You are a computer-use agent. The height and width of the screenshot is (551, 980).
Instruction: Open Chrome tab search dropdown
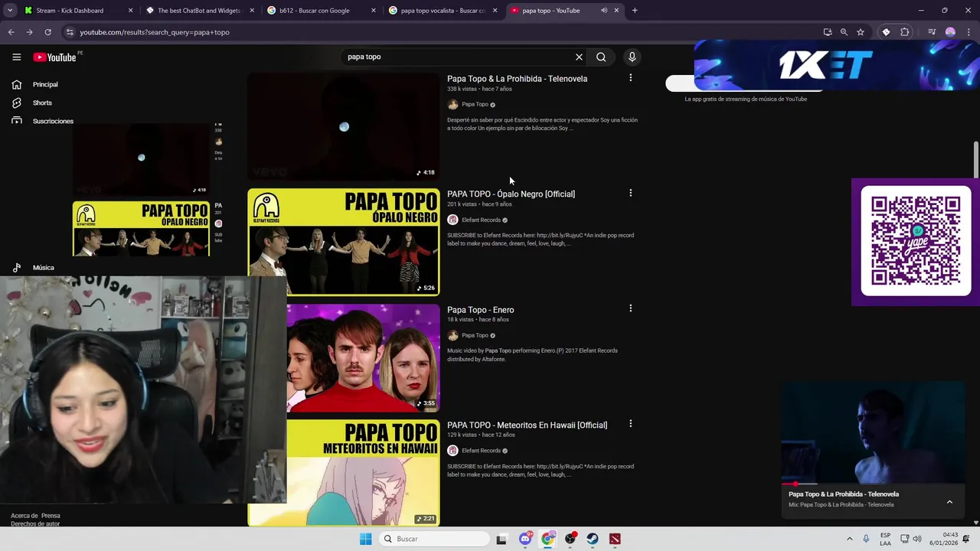tap(10, 11)
